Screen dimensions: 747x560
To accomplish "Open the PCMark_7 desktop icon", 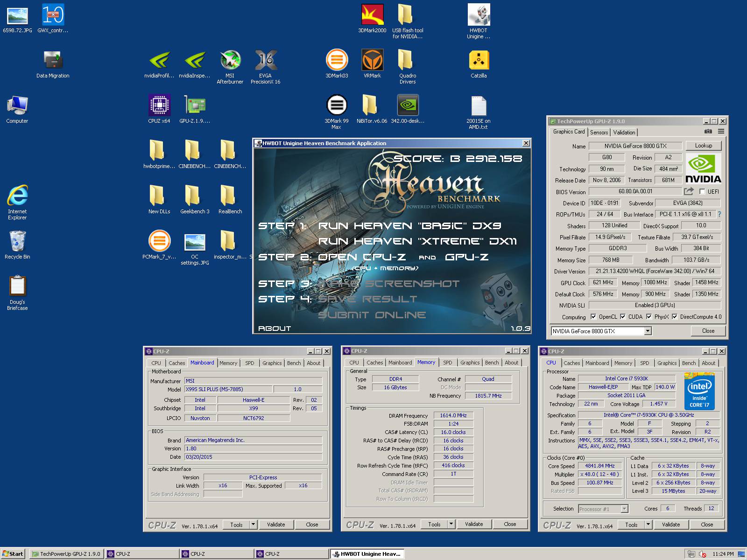I will (x=159, y=245).
